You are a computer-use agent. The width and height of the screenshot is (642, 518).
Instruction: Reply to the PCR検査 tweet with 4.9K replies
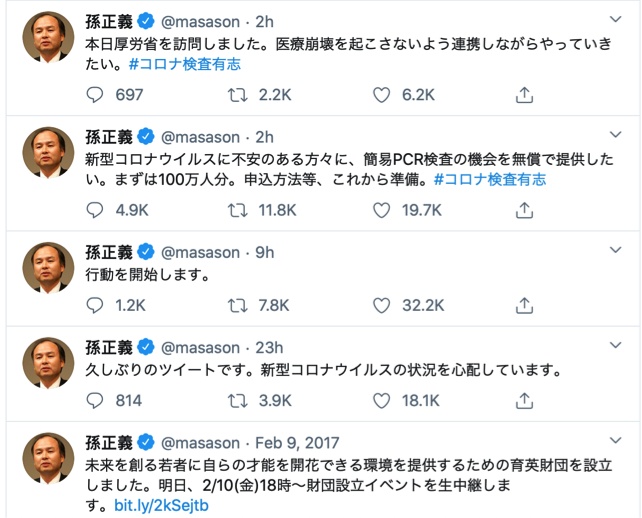pyautogui.click(x=96, y=210)
